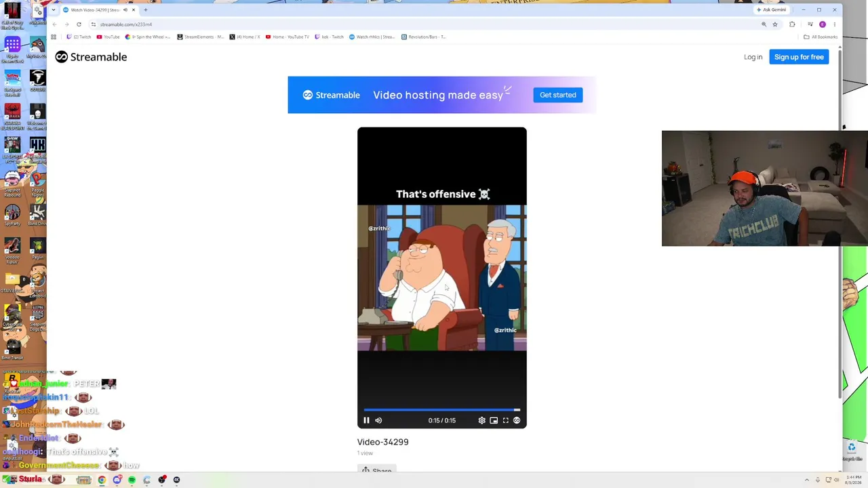Image resolution: width=868 pixels, height=488 pixels.
Task: Show hidden system tray icons
Action: tap(806, 480)
